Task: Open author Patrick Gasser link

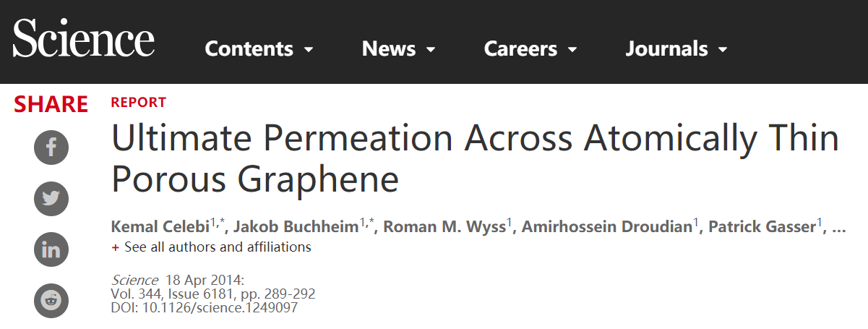Action: pos(762,226)
